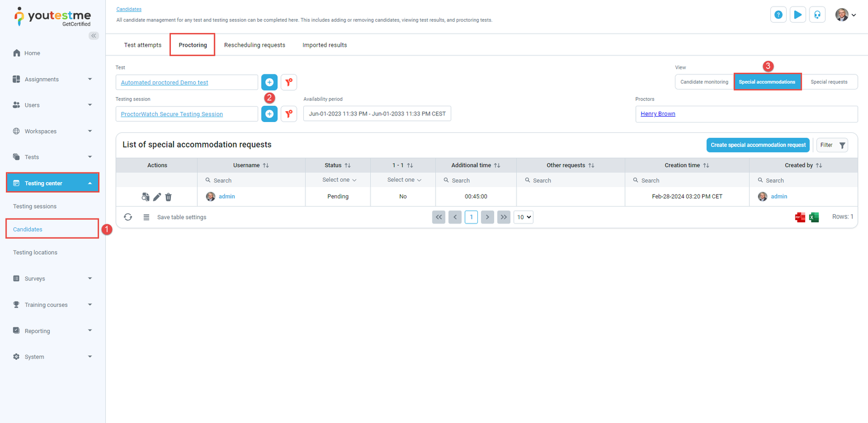Collapse the sidebar with double chevron
This screenshot has height=423, width=868.
(x=94, y=36)
